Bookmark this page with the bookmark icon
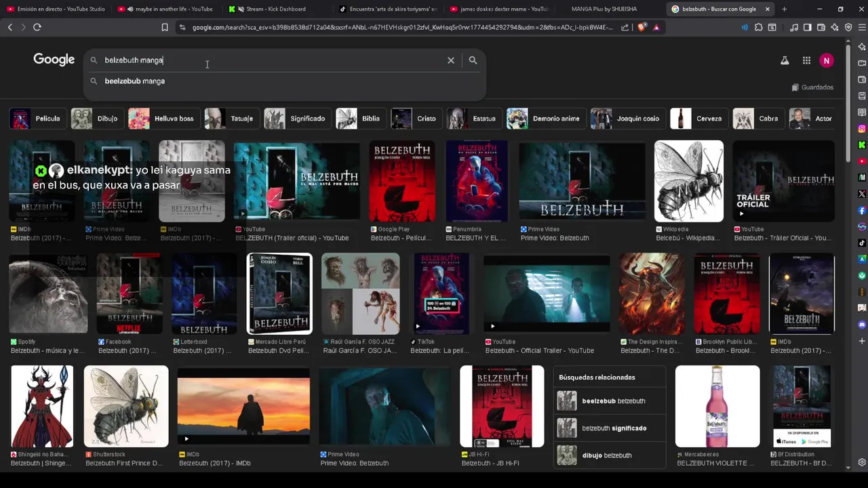The height and width of the screenshot is (488, 868). click(165, 27)
